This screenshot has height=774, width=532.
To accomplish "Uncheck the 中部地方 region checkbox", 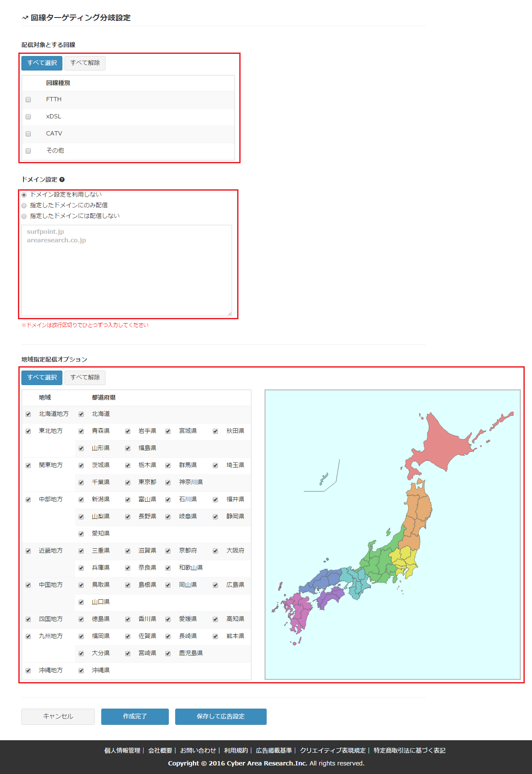I will point(28,500).
